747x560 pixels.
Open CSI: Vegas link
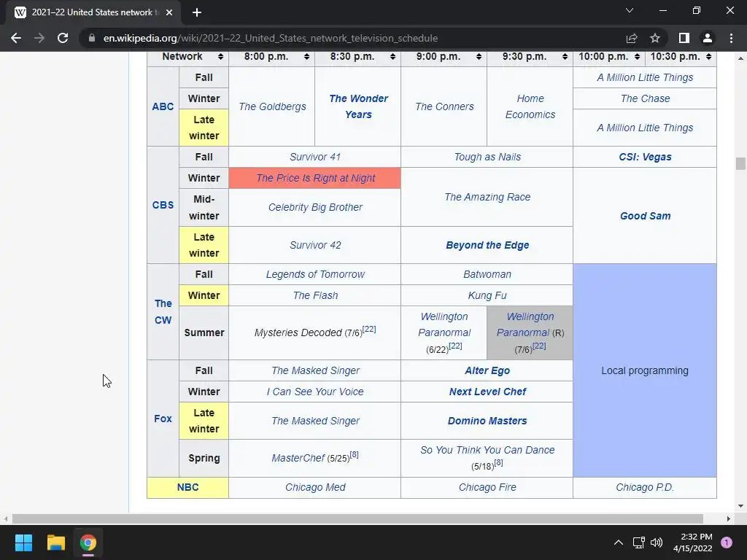click(645, 157)
